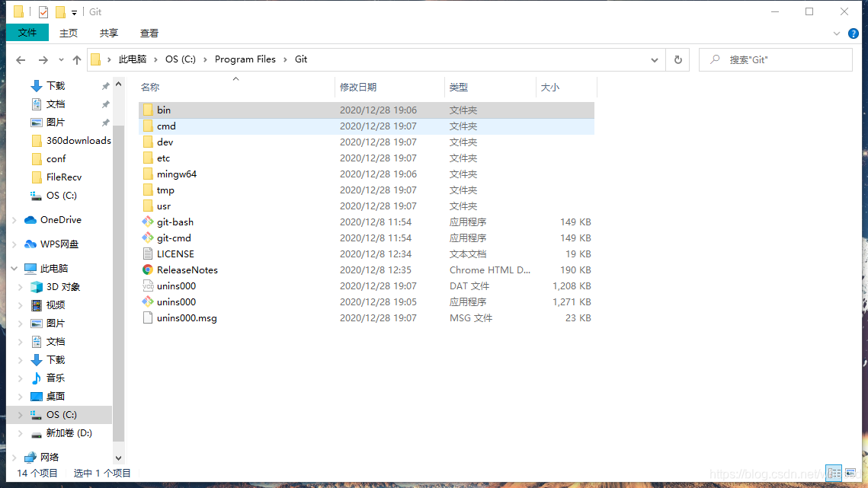Click the navigation pane scroll up arrow
Viewport: 868px width, 488px height.
(118, 85)
